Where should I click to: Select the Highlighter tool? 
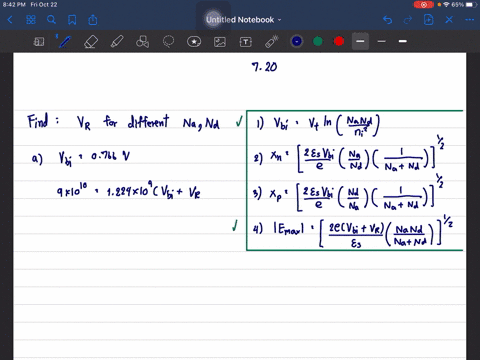pyautogui.click(x=117, y=42)
